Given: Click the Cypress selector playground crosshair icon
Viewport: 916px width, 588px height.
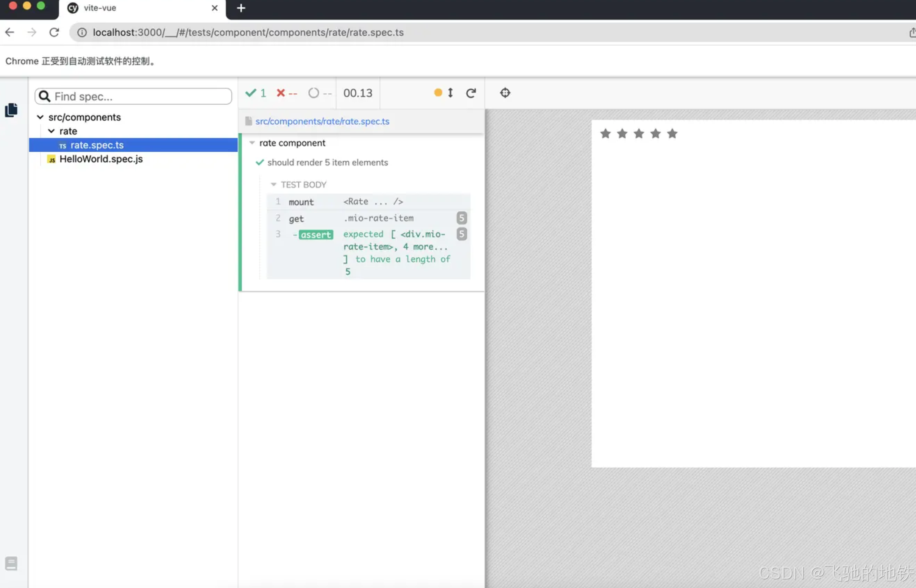Looking at the screenshot, I should point(505,93).
